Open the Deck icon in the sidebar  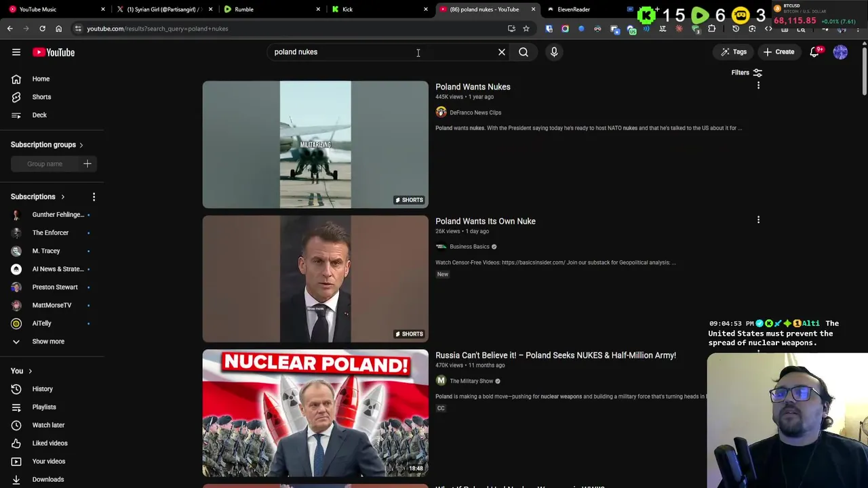(16, 115)
